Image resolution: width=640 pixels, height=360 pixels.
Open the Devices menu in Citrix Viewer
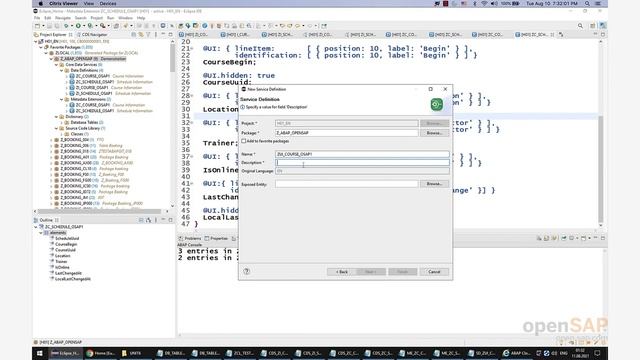[x=108, y=3]
